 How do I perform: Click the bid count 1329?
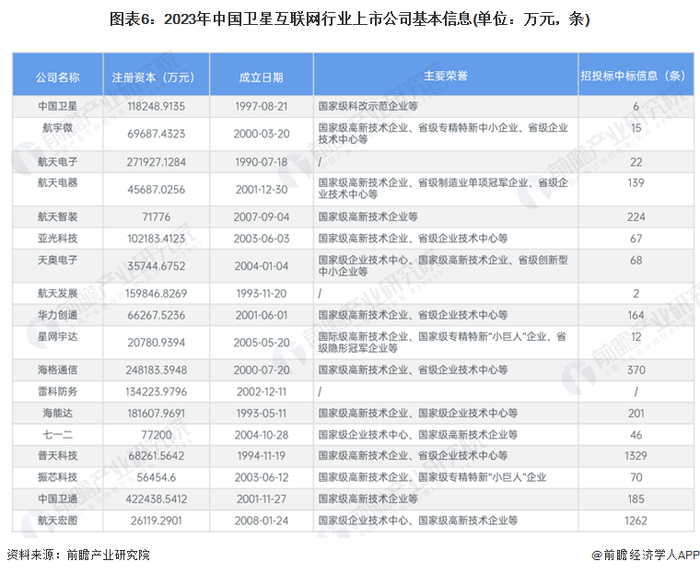(636, 456)
